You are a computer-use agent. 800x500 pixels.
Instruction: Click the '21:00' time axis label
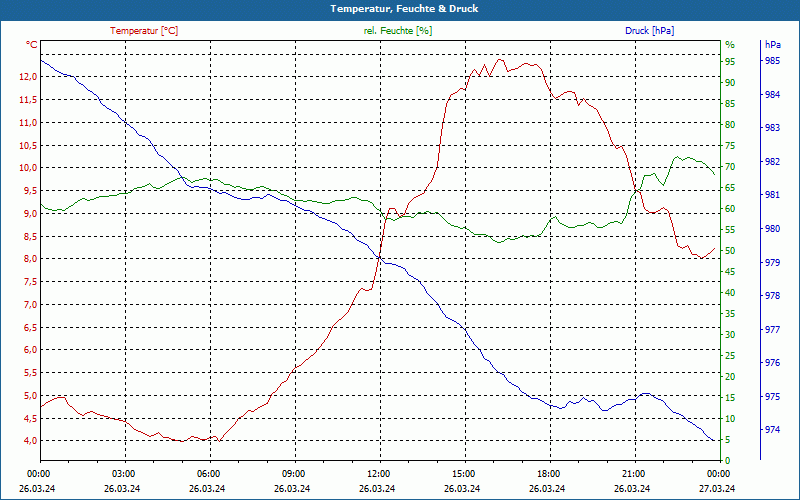pos(633,474)
